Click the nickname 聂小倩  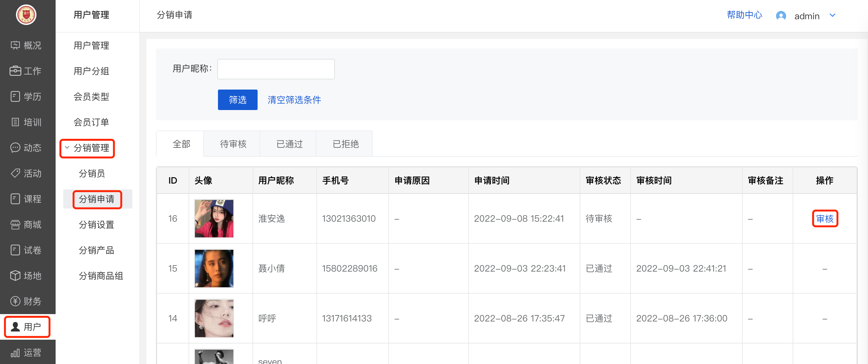272,269
